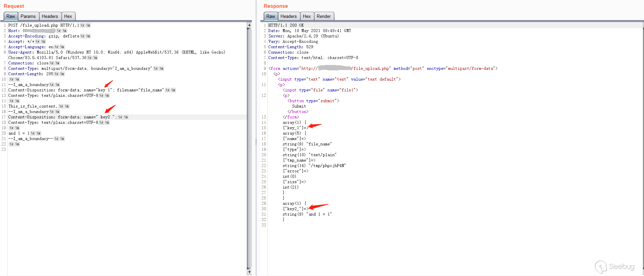Select the request Raw tab
This screenshot has width=644, height=276.
click(x=10, y=16)
